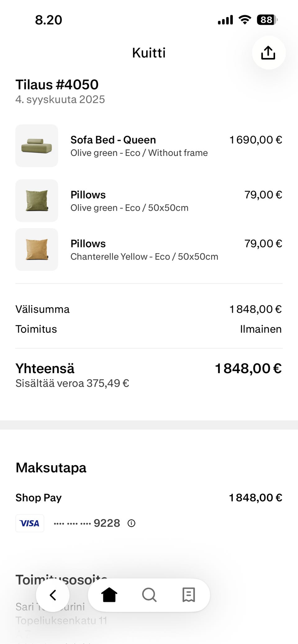Open the orders receipt tab icon
The height and width of the screenshot is (644, 298).
188,595
